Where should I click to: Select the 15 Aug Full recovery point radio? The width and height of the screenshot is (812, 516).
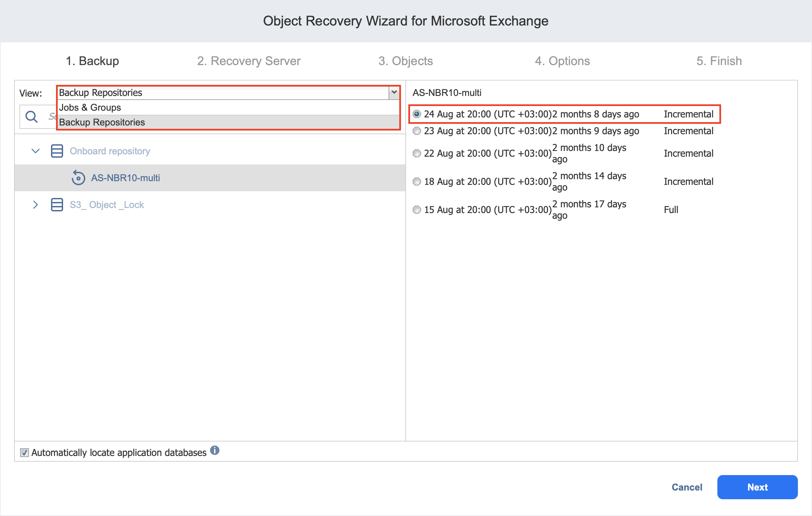(417, 210)
